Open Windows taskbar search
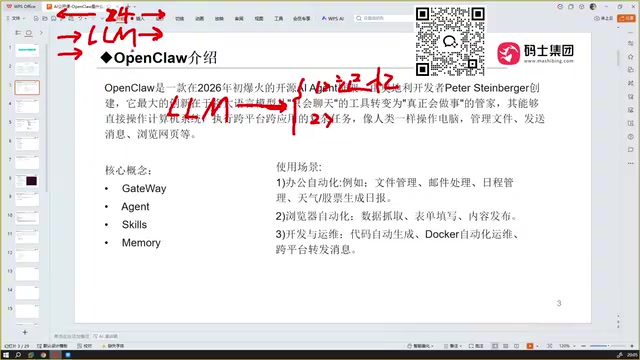Viewport: 640px width, 360px height. [x=18, y=355]
